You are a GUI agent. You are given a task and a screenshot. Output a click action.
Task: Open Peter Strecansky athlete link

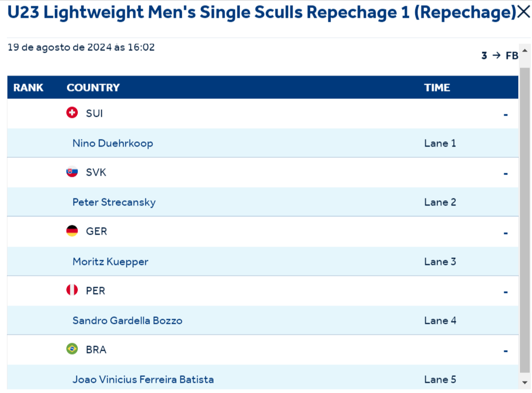pos(114,202)
